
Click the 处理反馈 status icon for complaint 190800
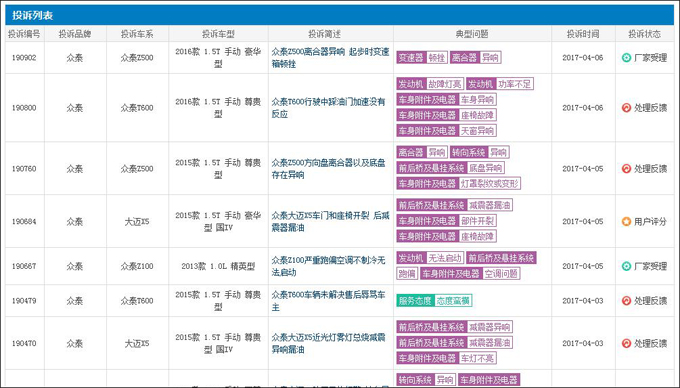(x=626, y=108)
